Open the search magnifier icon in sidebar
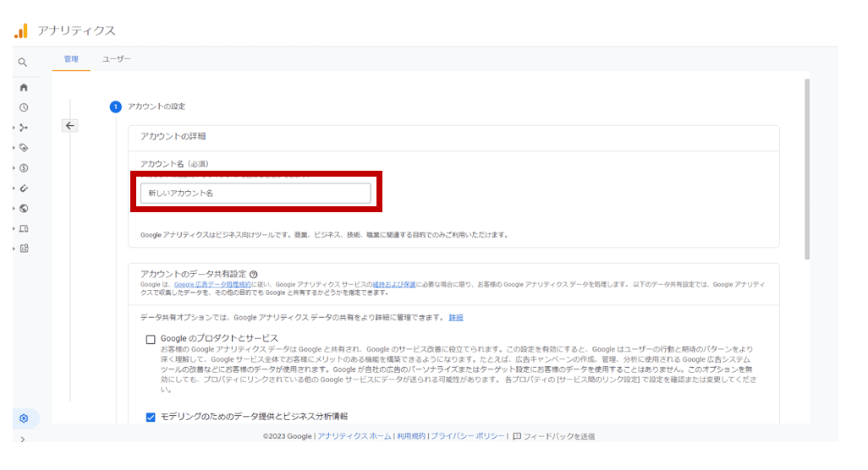The image size is (868, 470). point(23,63)
